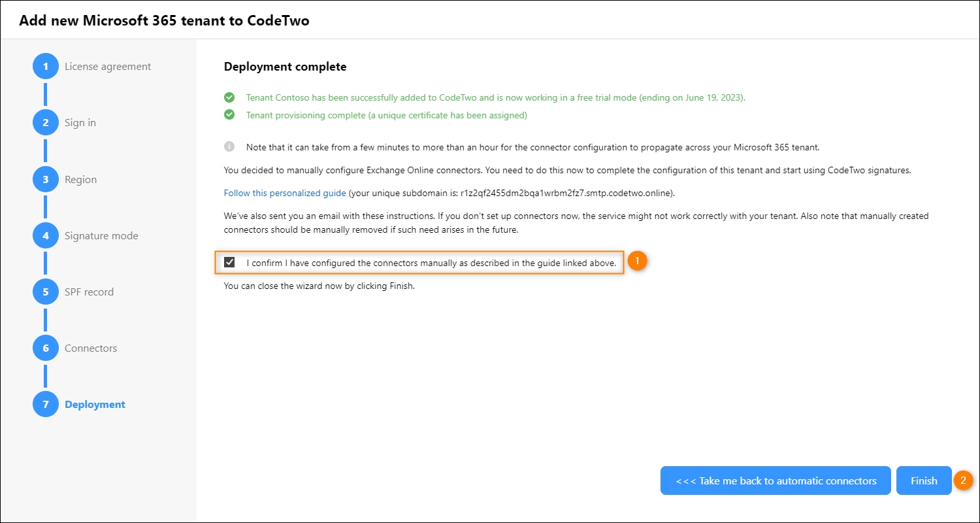Uncheck the connectors confirmation checkbox
This screenshot has height=523, width=980.
229,262
